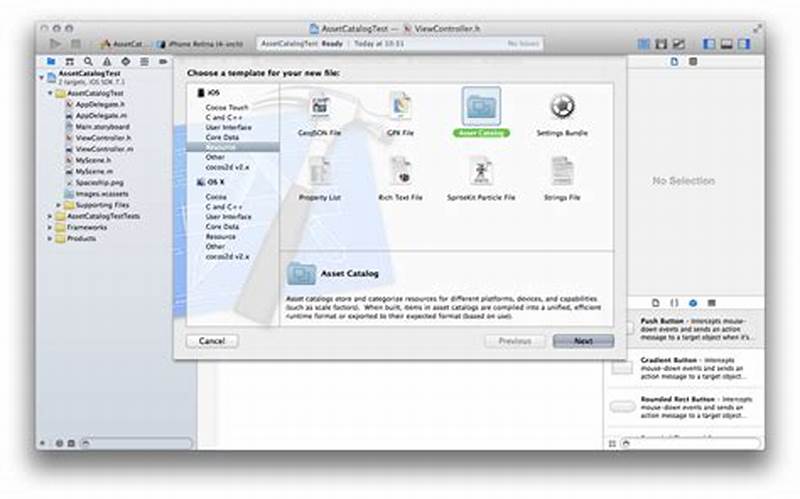The height and width of the screenshot is (499, 800).
Task: Select Gradient Button in object library
Action: coord(685,368)
